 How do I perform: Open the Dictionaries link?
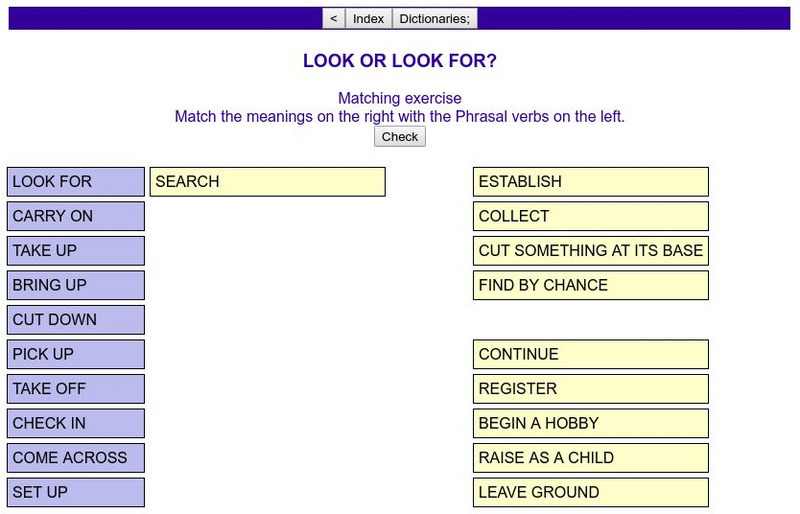click(434, 19)
